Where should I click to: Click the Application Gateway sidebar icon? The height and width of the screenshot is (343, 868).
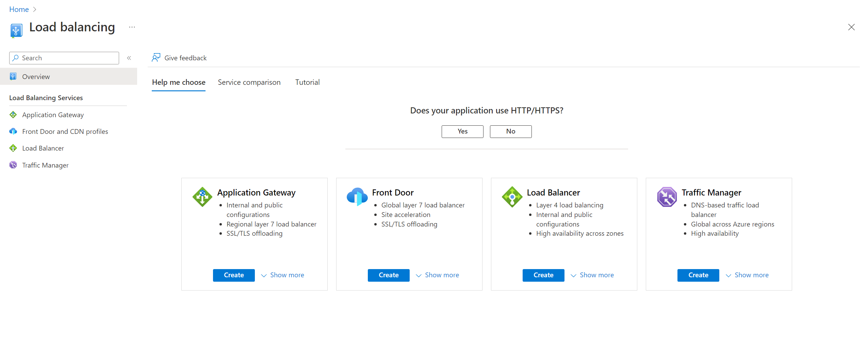click(x=13, y=115)
